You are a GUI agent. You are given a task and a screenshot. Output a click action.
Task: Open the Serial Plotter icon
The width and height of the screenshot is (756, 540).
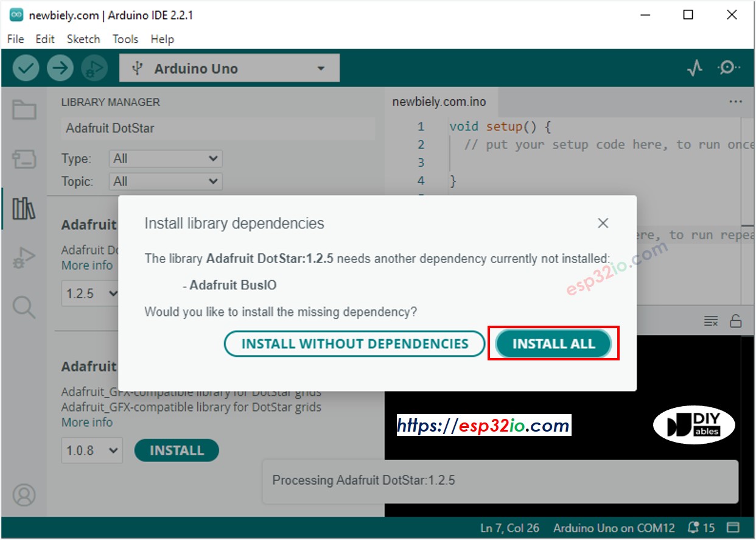695,68
